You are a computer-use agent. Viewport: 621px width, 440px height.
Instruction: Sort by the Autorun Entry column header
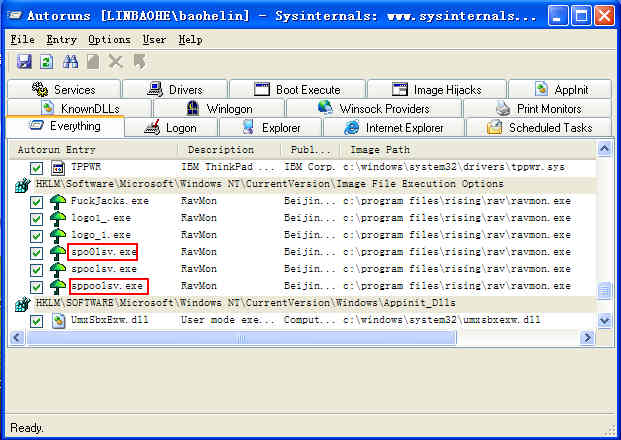pyautogui.click(x=93, y=150)
